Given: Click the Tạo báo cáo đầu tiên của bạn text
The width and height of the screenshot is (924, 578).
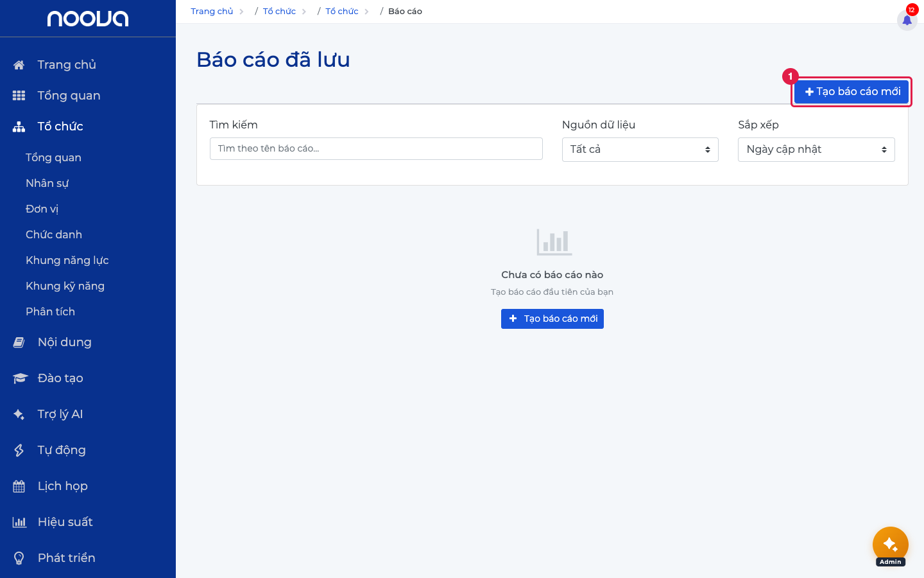Looking at the screenshot, I should coord(552,292).
